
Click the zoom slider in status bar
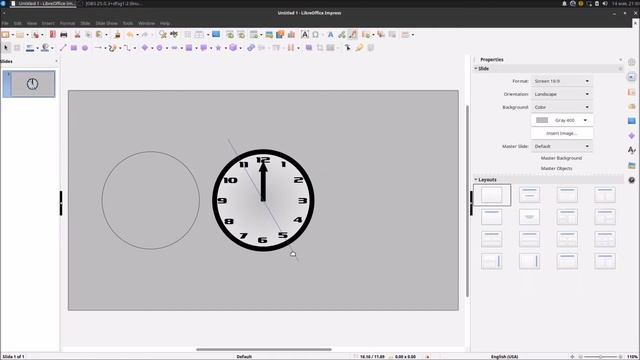pyautogui.click(x=600, y=357)
